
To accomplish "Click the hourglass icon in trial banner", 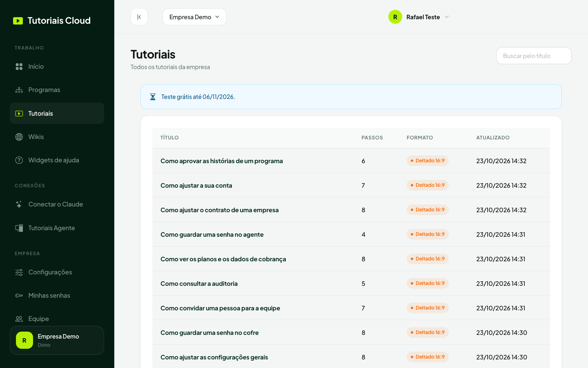I will click(x=153, y=97).
